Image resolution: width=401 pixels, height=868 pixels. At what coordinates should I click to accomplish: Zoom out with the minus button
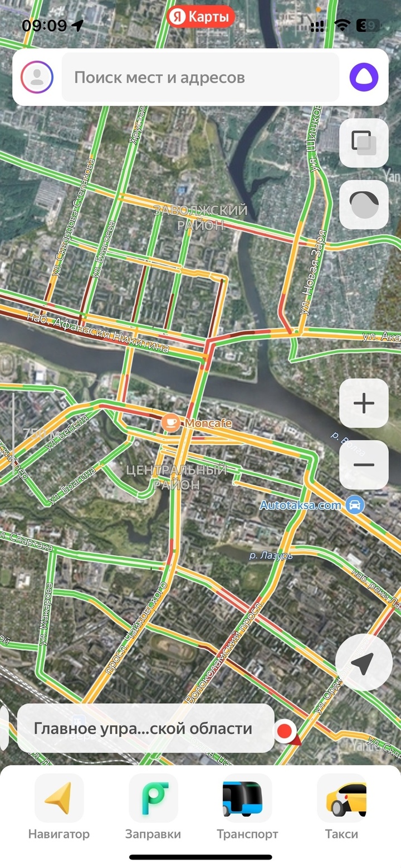coord(364,465)
